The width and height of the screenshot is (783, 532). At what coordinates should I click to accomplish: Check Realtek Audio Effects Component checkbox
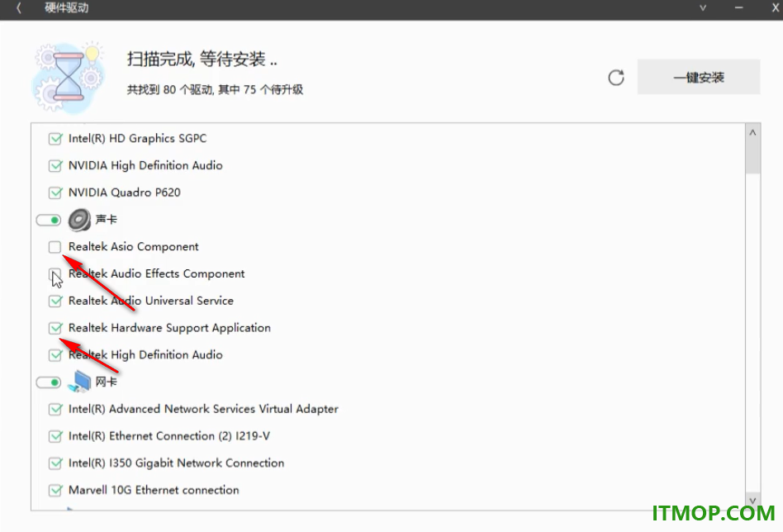55,273
